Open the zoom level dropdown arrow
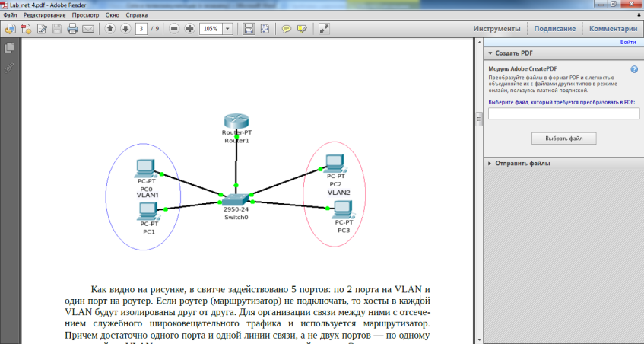 coord(227,29)
